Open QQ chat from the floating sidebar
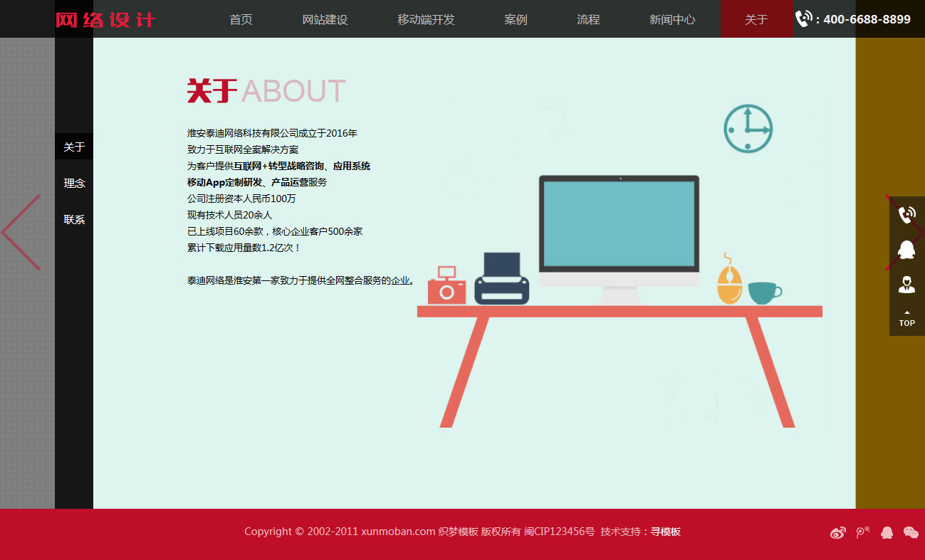The image size is (925, 560). (906, 250)
